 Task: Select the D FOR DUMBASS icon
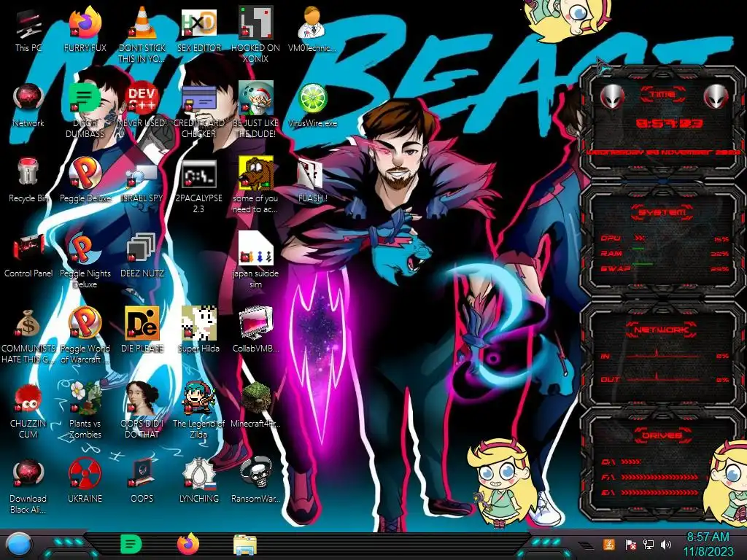(85, 110)
